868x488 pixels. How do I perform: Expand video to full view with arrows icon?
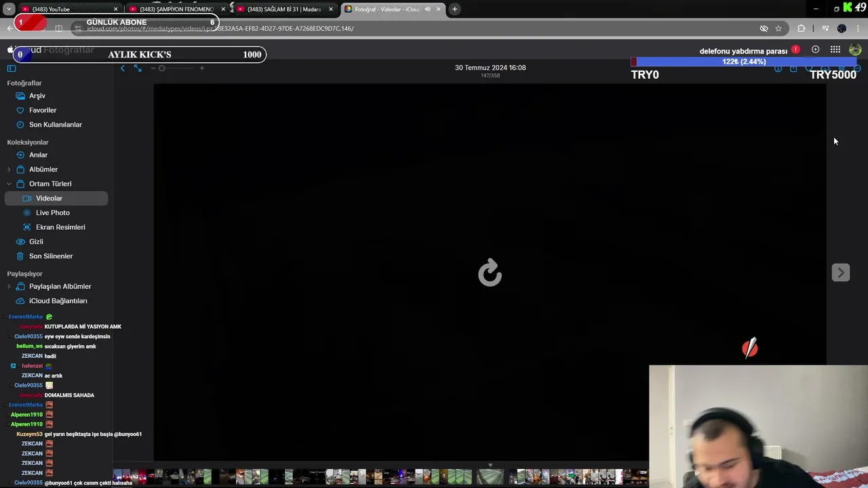tap(138, 68)
